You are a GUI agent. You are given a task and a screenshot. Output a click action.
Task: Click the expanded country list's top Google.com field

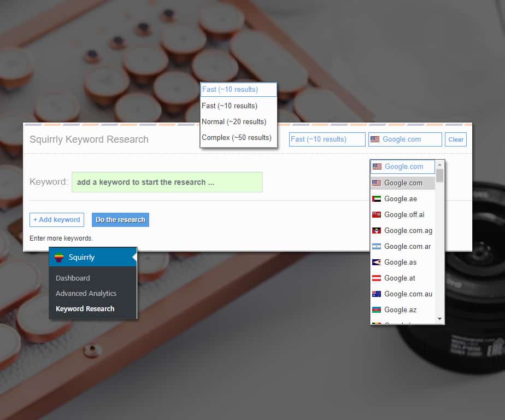click(x=402, y=167)
